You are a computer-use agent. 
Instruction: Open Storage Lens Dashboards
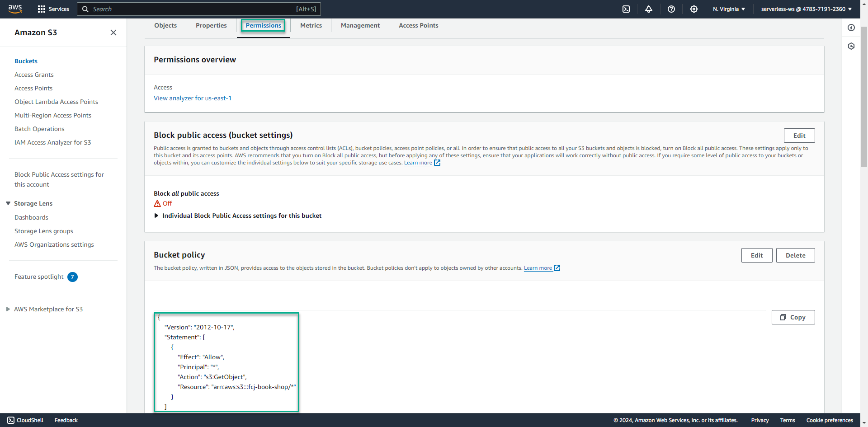[x=31, y=217]
